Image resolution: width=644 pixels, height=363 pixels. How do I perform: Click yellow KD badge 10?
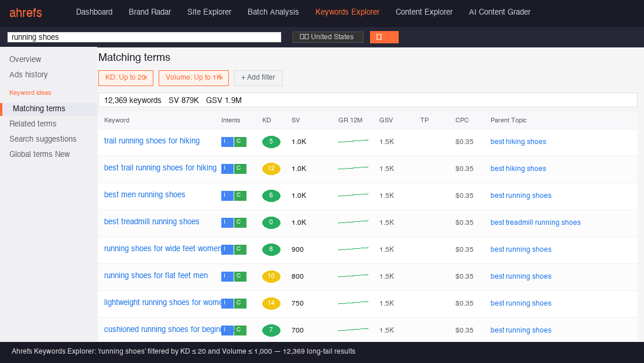coord(271,276)
